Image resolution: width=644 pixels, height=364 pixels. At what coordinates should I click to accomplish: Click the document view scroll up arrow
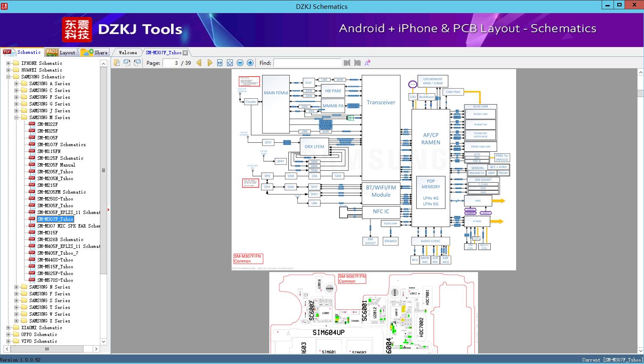640,72
